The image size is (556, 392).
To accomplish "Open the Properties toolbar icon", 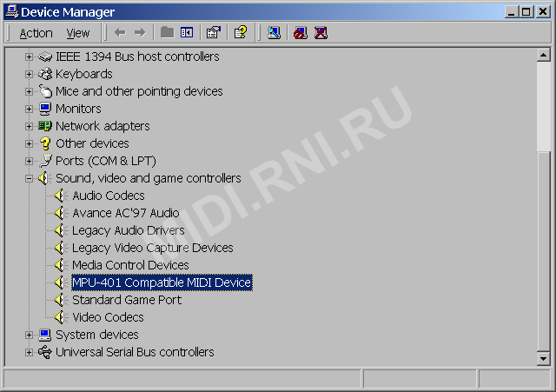I will (x=214, y=33).
